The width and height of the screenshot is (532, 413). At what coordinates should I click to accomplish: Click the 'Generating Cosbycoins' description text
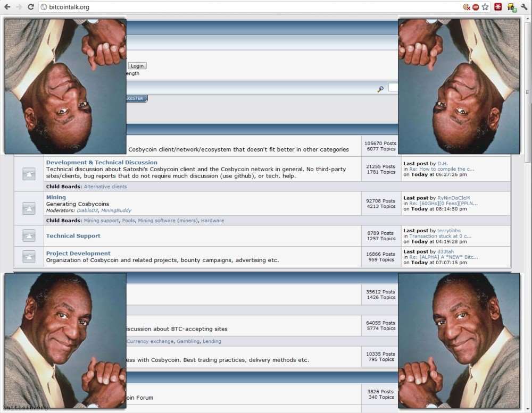coord(77,204)
